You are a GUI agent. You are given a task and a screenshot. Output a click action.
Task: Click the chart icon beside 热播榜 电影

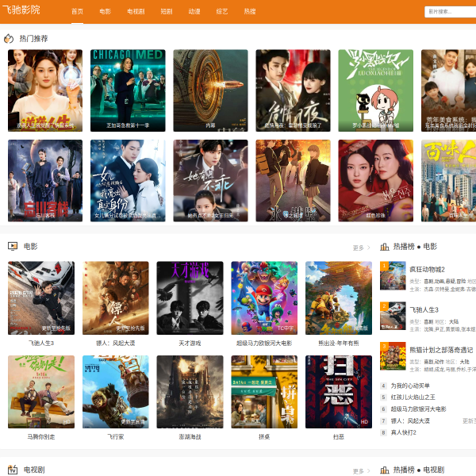coord(385,247)
